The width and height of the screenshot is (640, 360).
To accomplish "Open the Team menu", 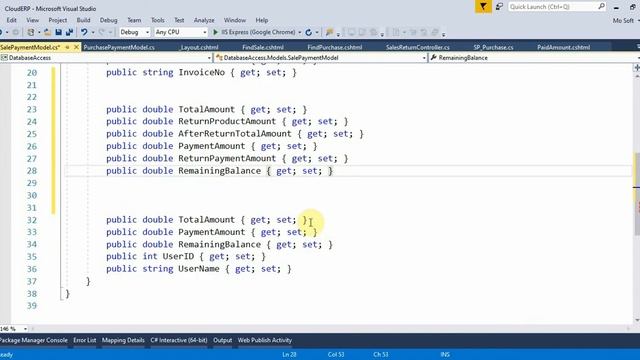I will tap(134, 20).
